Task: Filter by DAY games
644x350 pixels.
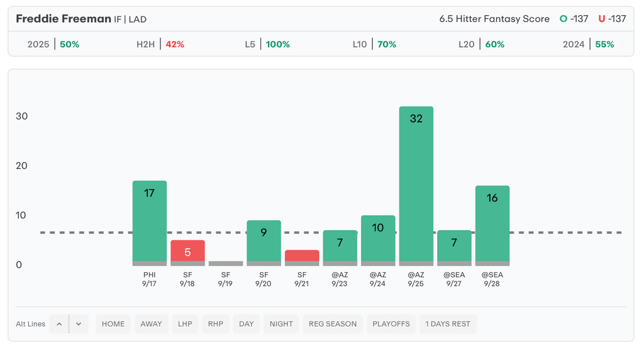Action: coord(247,324)
